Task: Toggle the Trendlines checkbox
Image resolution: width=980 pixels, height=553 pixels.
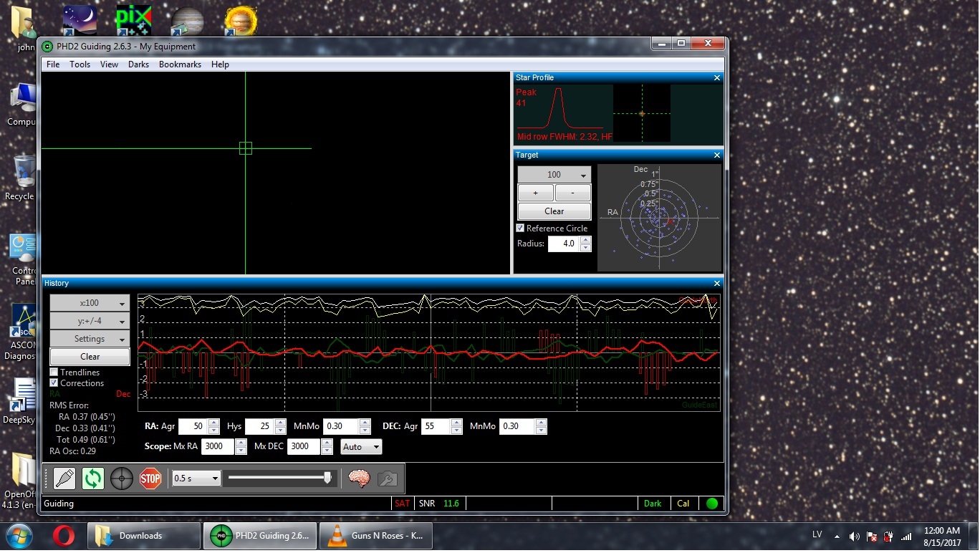Action: coord(54,372)
